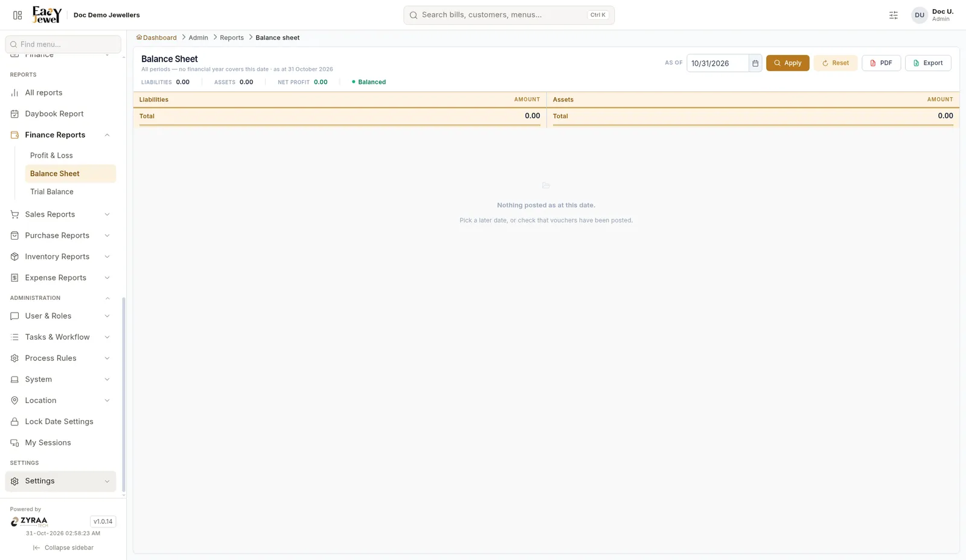Click the Location pin icon
966x560 pixels.
coord(14,401)
